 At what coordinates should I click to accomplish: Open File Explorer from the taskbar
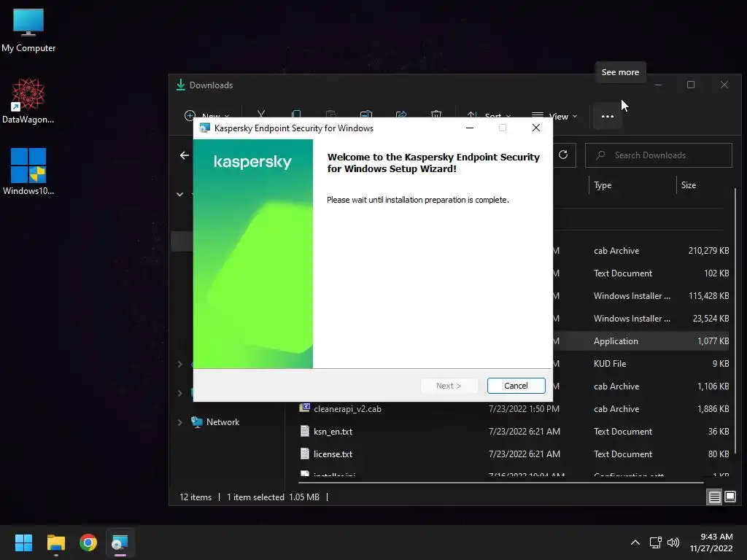55,542
